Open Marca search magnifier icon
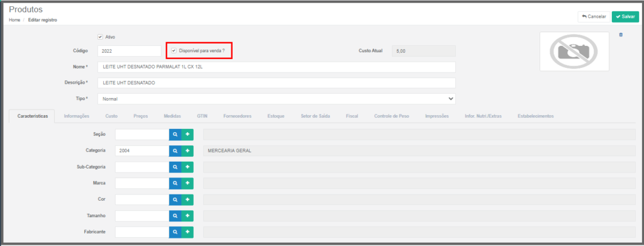 175,183
